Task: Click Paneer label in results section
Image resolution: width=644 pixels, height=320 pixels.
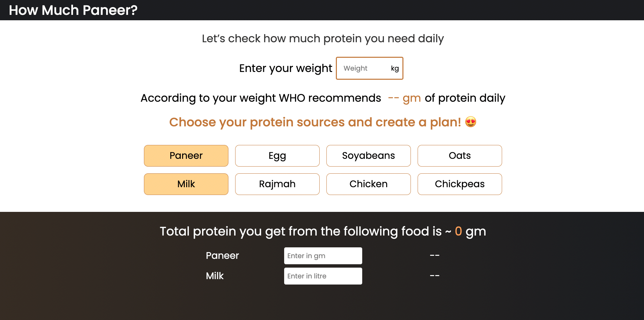Action: pos(222,256)
